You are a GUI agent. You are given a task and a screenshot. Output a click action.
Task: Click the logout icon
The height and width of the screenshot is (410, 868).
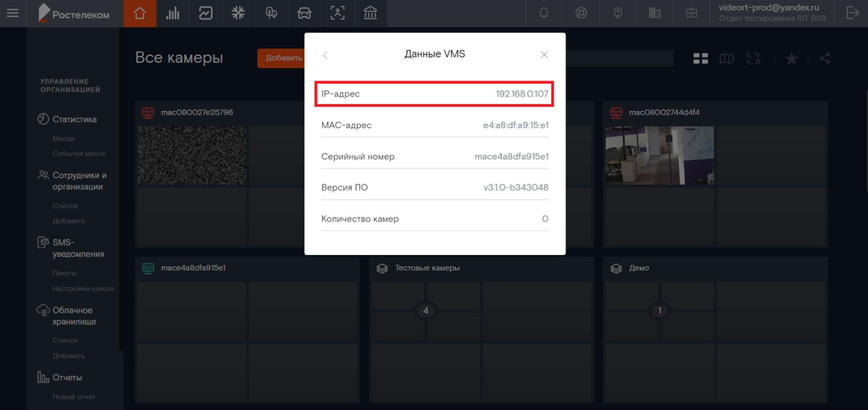click(853, 13)
